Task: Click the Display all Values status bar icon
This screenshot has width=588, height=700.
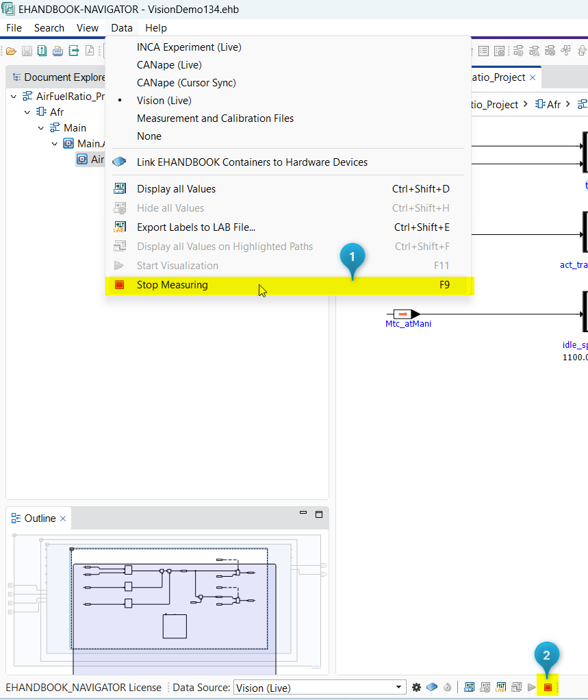Action: (x=470, y=687)
